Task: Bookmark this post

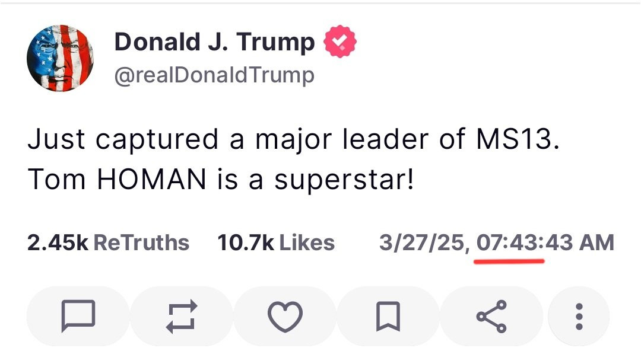Action: point(388,315)
